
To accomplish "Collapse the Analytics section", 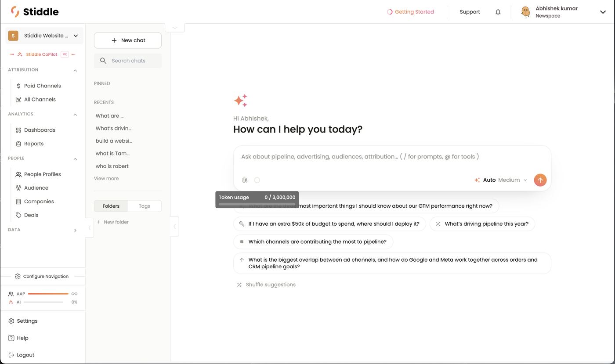I will click(75, 115).
